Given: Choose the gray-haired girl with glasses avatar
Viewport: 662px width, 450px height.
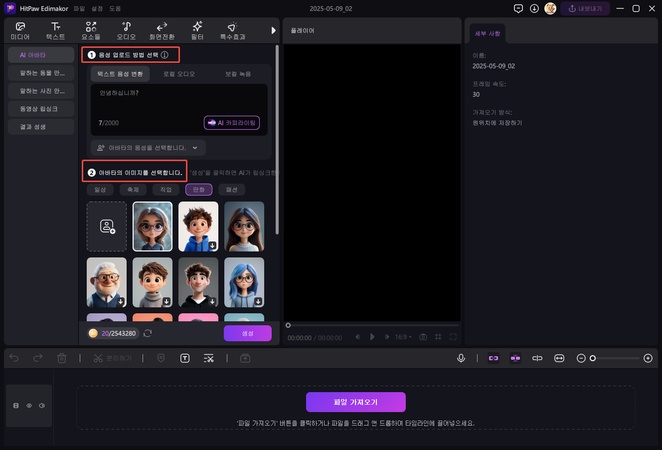Looking at the screenshot, I should [152, 226].
